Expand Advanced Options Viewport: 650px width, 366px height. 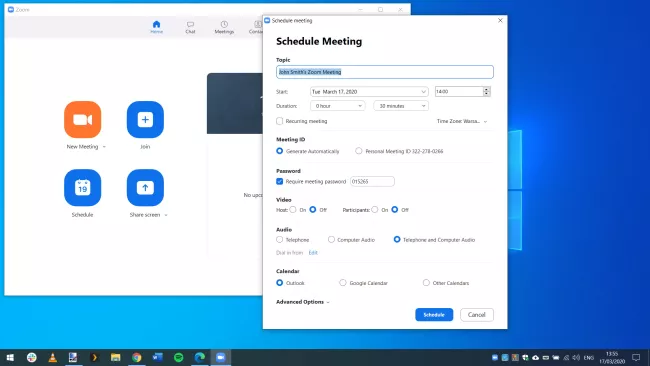point(303,302)
